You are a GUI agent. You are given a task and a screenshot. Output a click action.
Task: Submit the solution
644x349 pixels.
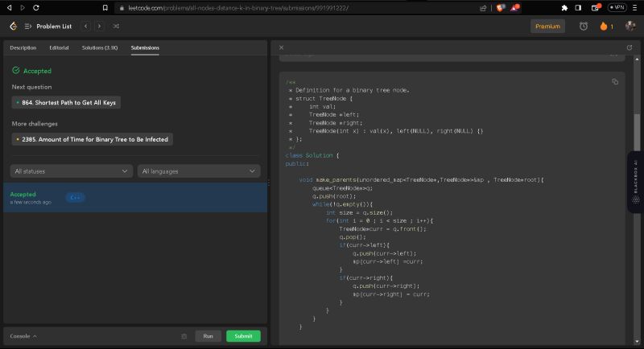click(243, 336)
